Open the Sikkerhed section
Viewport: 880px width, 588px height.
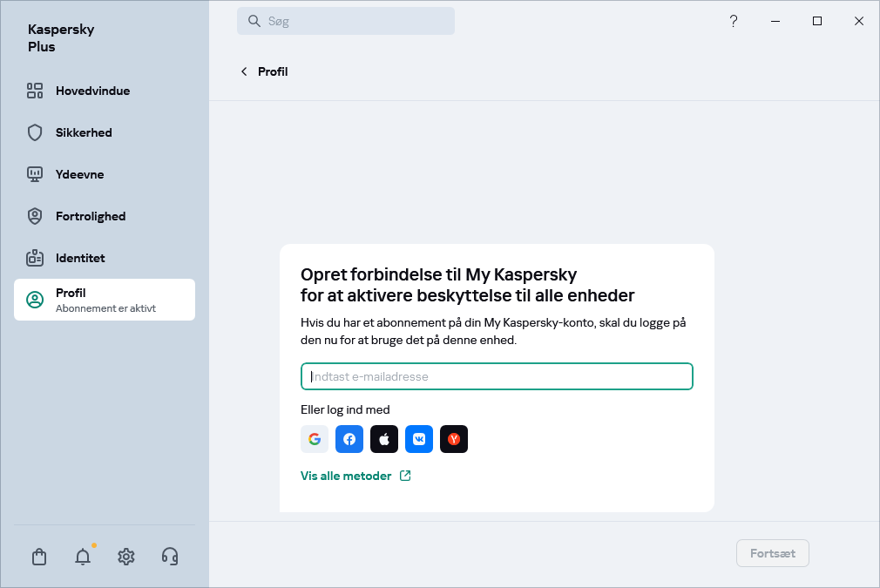coord(84,132)
